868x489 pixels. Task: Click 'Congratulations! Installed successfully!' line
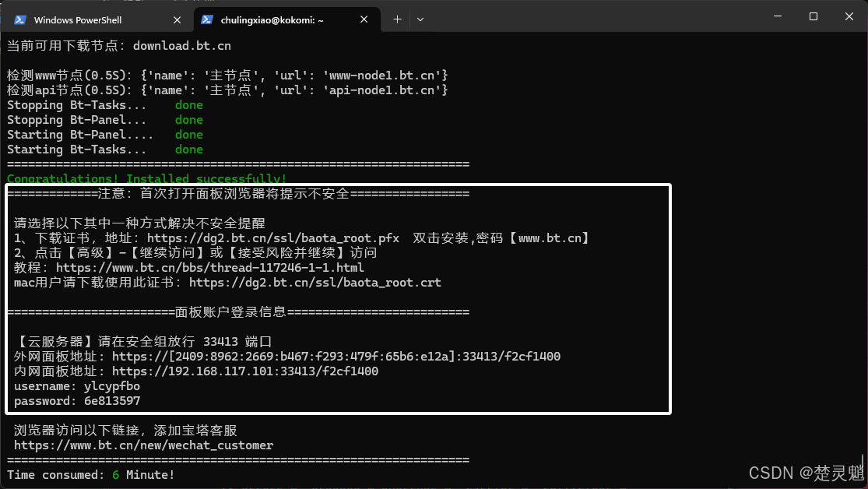click(x=146, y=178)
